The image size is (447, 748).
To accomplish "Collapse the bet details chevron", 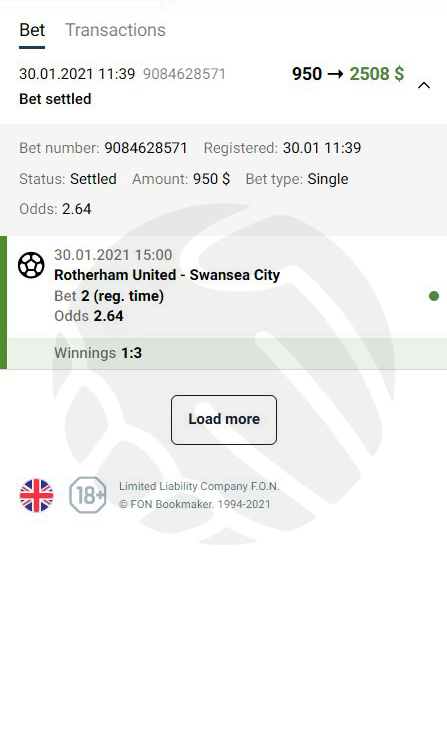I will click(424, 85).
